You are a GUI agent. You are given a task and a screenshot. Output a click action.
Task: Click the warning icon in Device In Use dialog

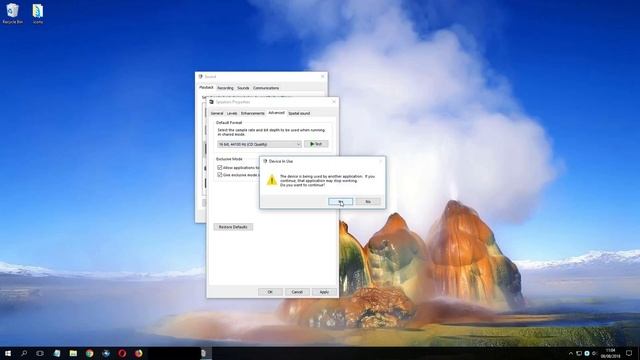[x=272, y=180]
